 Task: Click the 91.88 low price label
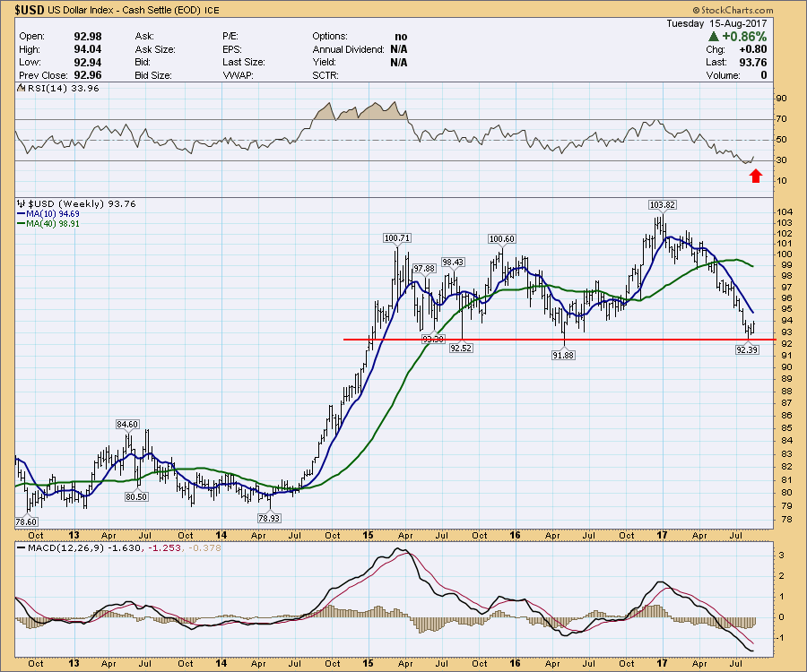564,355
